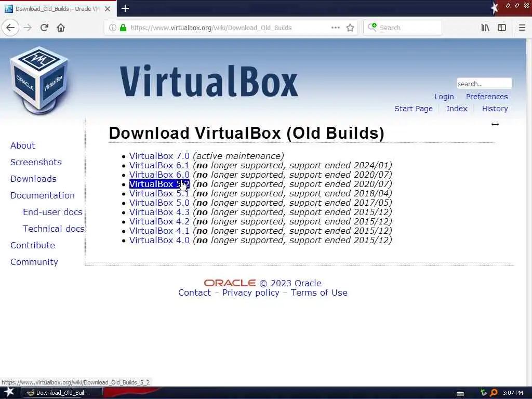Open highlighted VirtualBox 5.2 link
This screenshot has width=532, height=399.
(x=159, y=184)
